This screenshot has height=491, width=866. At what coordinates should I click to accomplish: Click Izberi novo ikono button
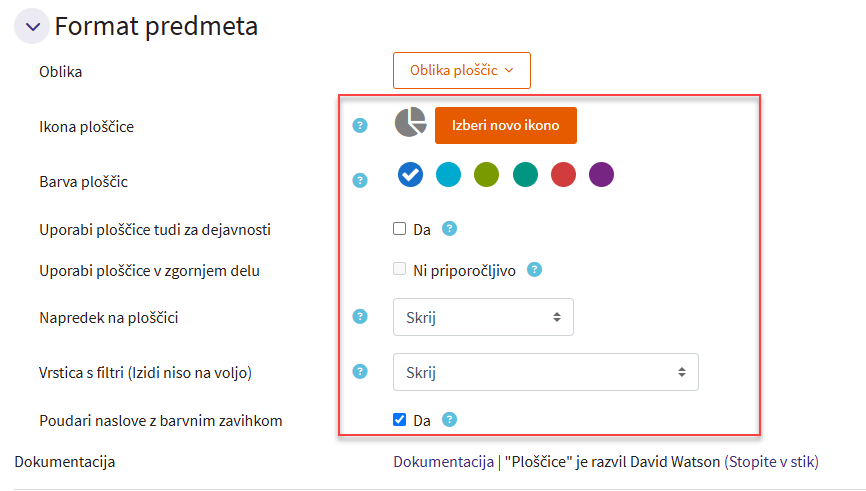point(505,126)
